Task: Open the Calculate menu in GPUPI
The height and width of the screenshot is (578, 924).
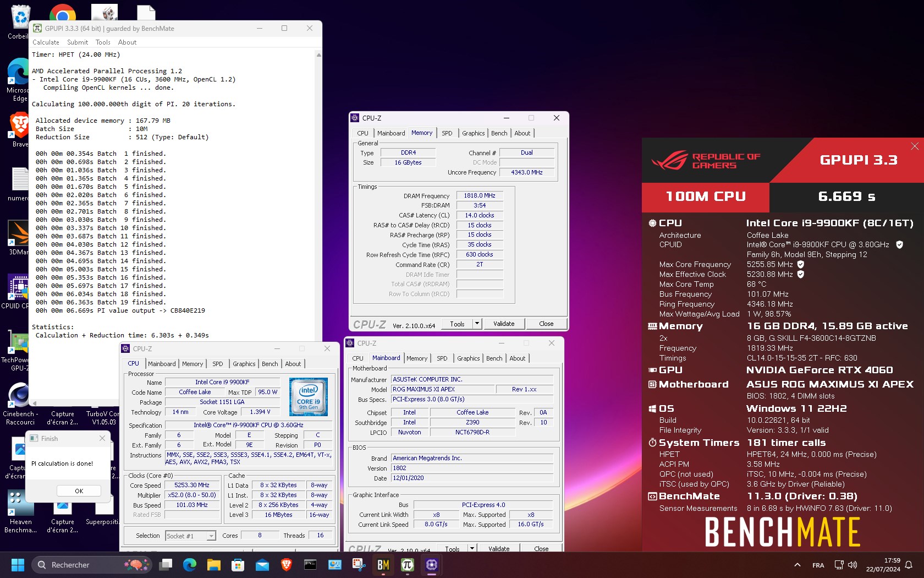Action: coord(46,42)
